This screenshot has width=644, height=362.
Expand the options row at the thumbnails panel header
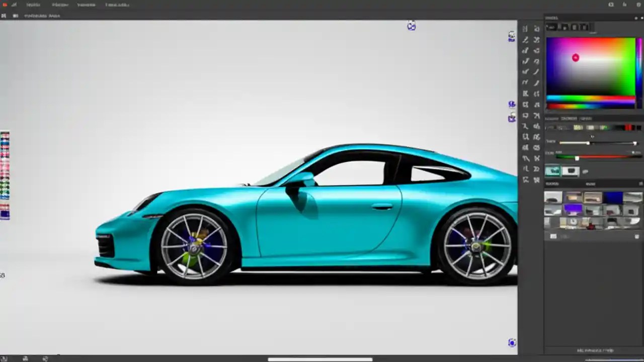tap(640, 184)
